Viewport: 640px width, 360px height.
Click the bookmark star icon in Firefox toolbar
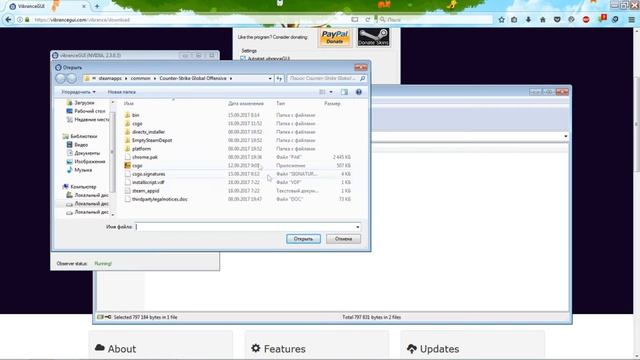pos(501,20)
